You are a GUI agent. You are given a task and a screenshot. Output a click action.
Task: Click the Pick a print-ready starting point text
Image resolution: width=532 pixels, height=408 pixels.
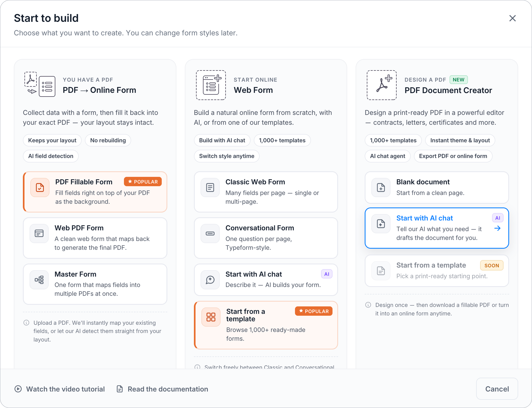[x=442, y=276]
